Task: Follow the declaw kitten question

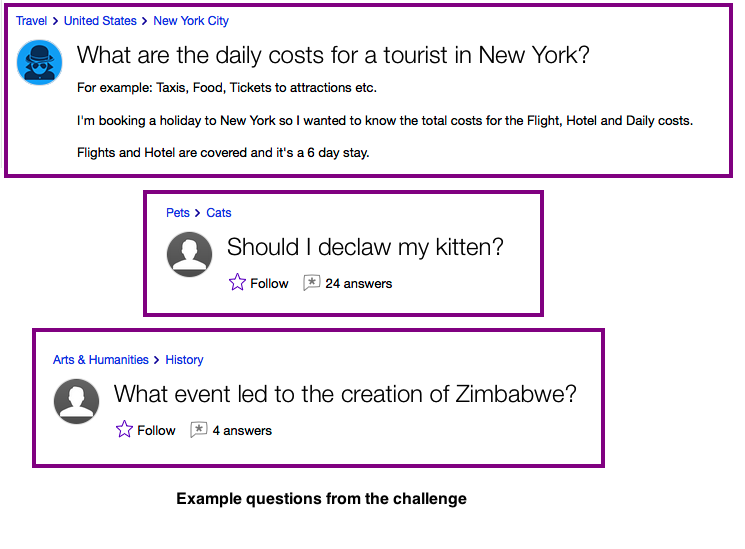Action: tap(269, 284)
